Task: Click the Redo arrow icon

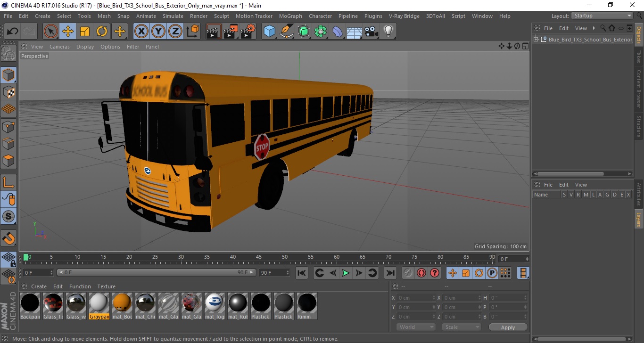Action: (29, 32)
